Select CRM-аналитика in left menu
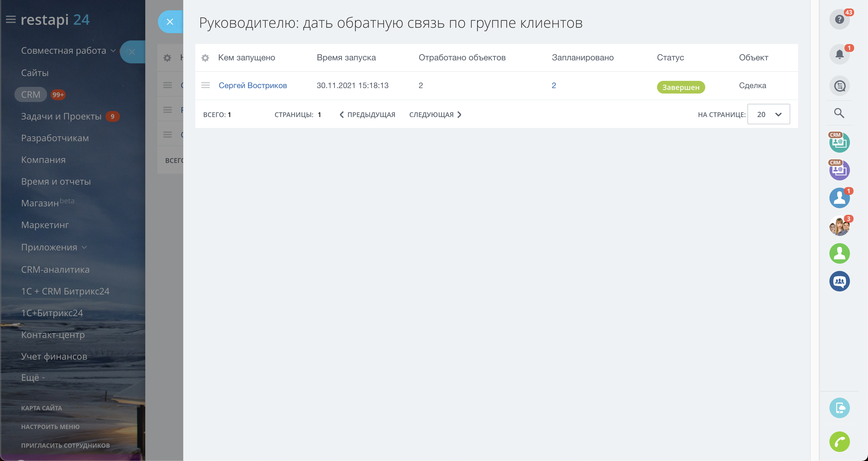868x461 pixels. tap(55, 269)
